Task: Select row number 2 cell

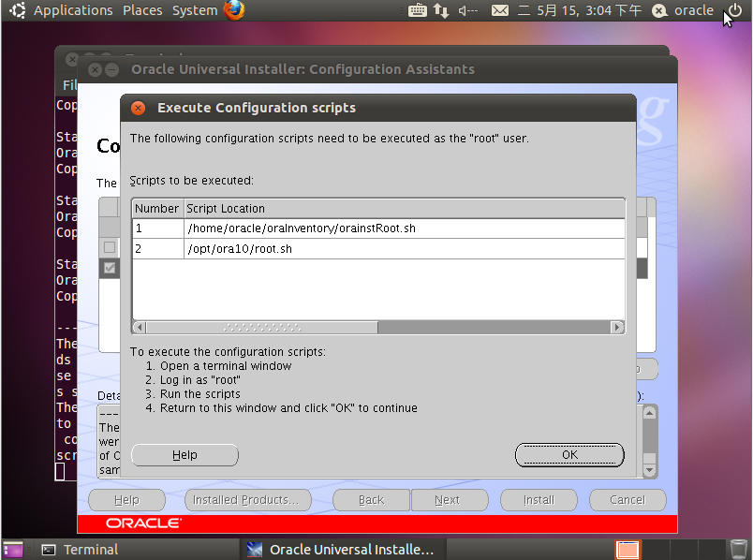Action: [158, 249]
